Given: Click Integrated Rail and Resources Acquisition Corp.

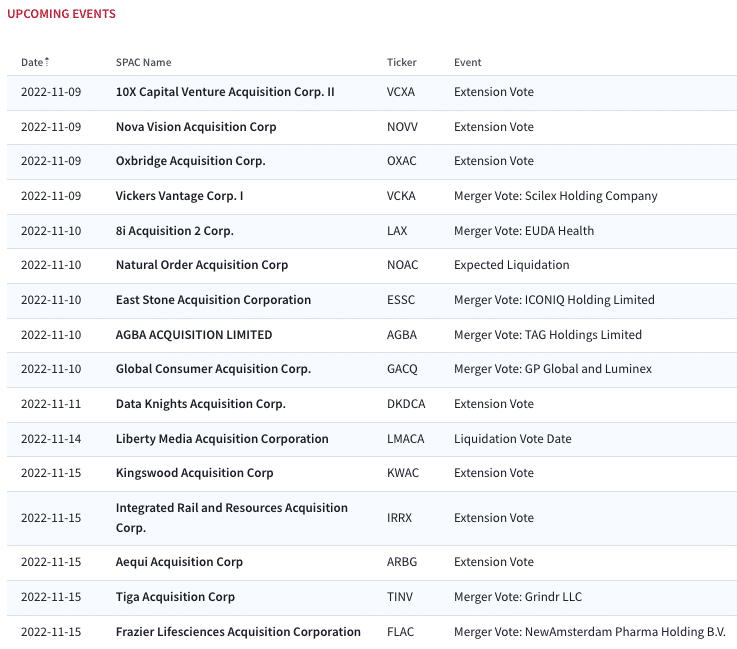Looking at the screenshot, I should pyautogui.click(x=231, y=517).
